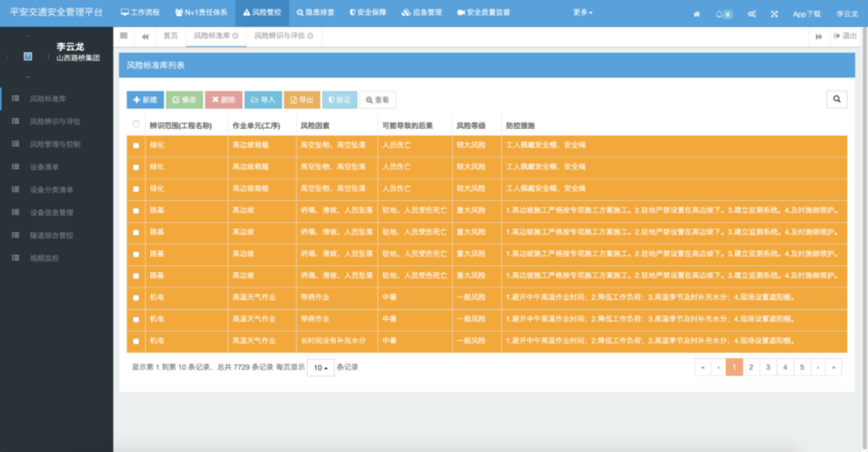Open 隐患排查 in top navigation

click(x=315, y=13)
